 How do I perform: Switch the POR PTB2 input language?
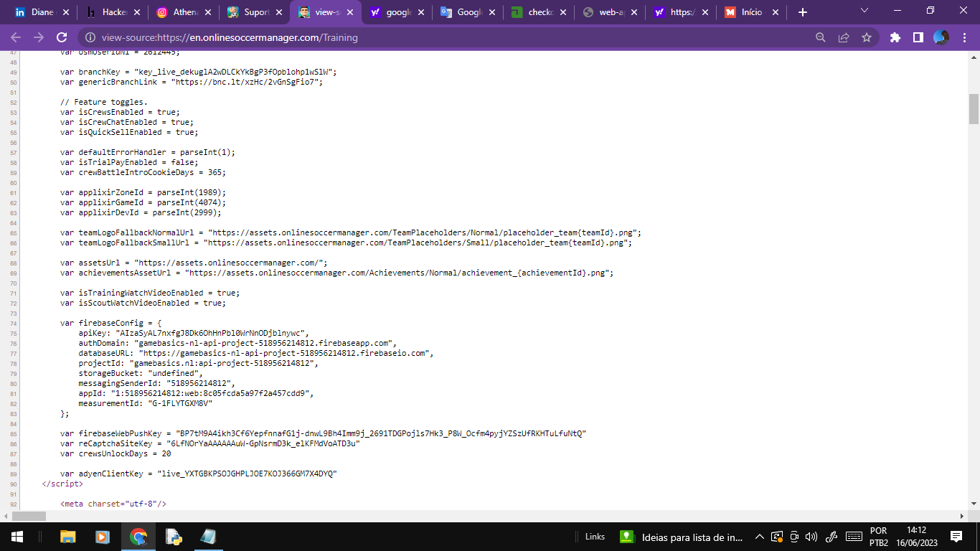tap(879, 537)
